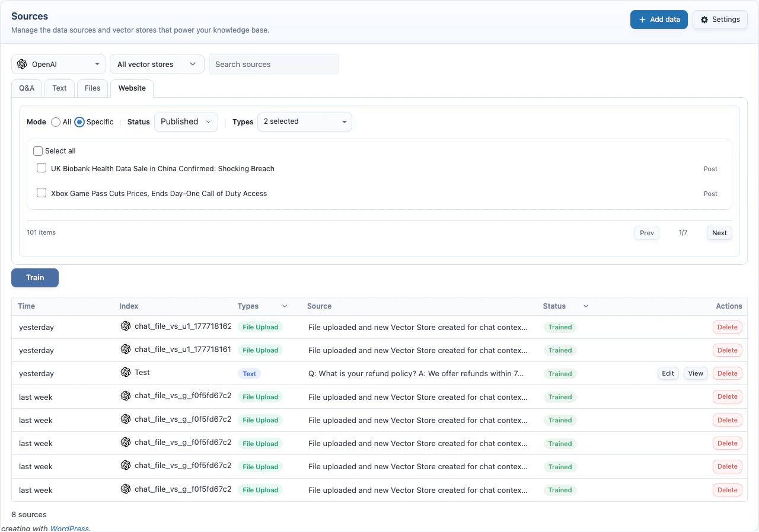The image size is (759, 532).
Task: Switch to the Q&A tab
Action: [26, 88]
